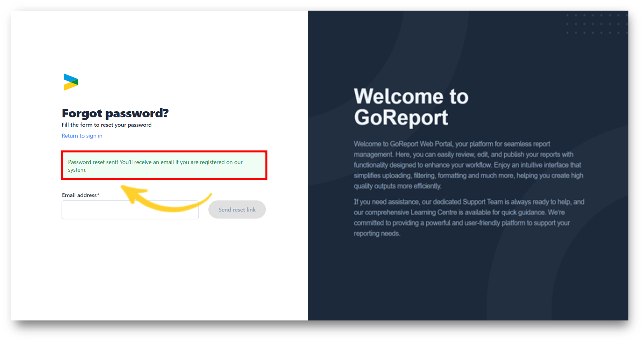644x342 pixels.
Task: Open the Return to sign in link
Action: (82, 136)
